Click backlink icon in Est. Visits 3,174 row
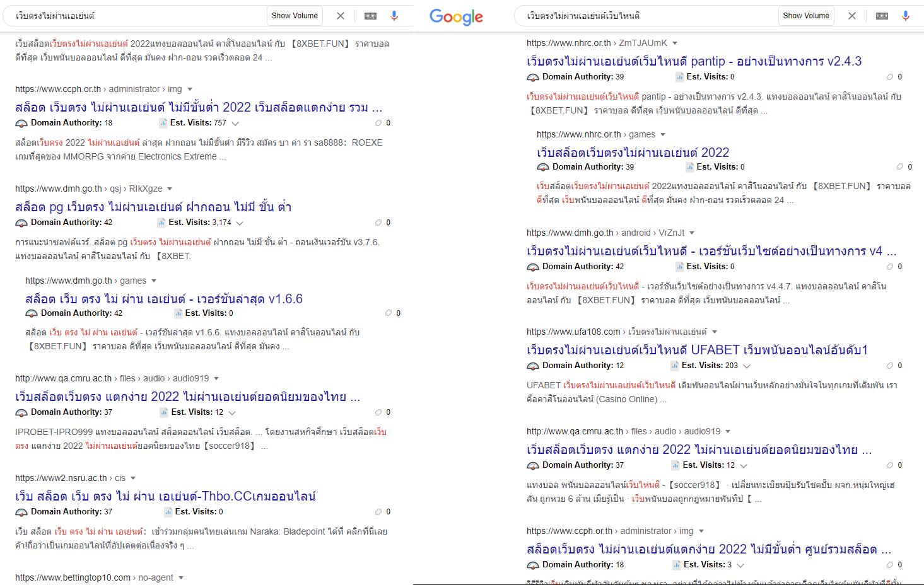924x585 pixels. pyautogui.click(x=378, y=223)
